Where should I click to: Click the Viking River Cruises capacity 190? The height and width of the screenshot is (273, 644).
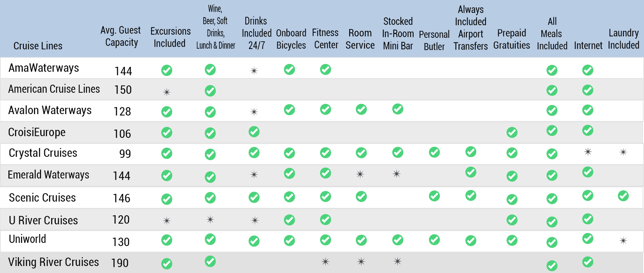point(120,263)
